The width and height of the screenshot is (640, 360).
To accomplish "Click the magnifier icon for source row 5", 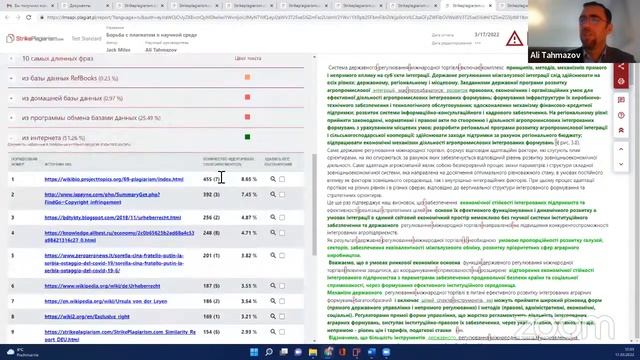I will (273, 256).
